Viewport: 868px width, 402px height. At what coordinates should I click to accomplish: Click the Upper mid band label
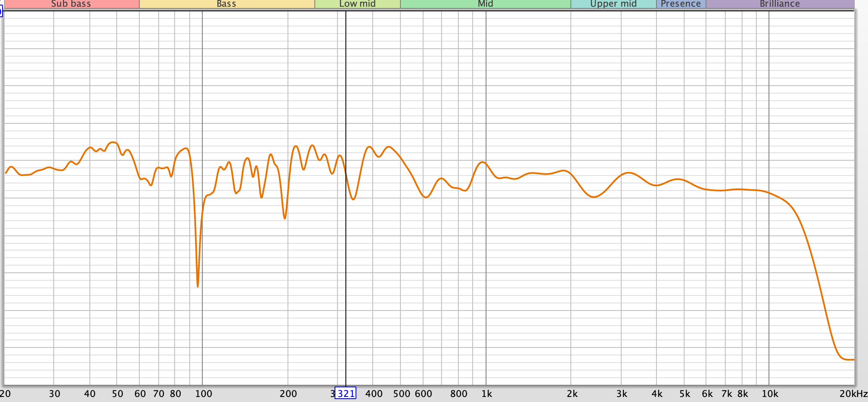pos(613,4)
